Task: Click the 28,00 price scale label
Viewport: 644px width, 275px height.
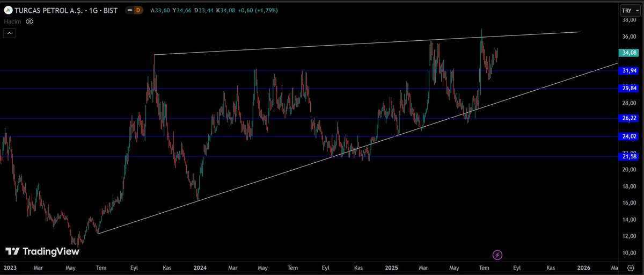Action: [x=629, y=103]
